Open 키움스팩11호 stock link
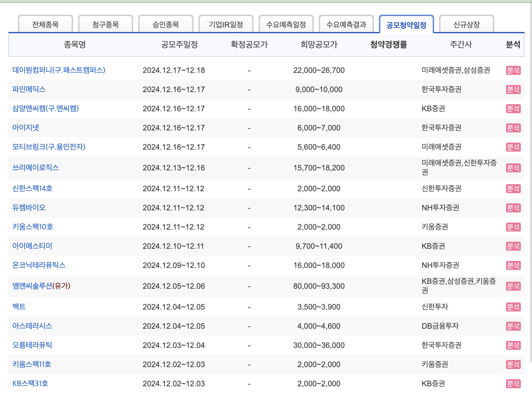 [32, 364]
